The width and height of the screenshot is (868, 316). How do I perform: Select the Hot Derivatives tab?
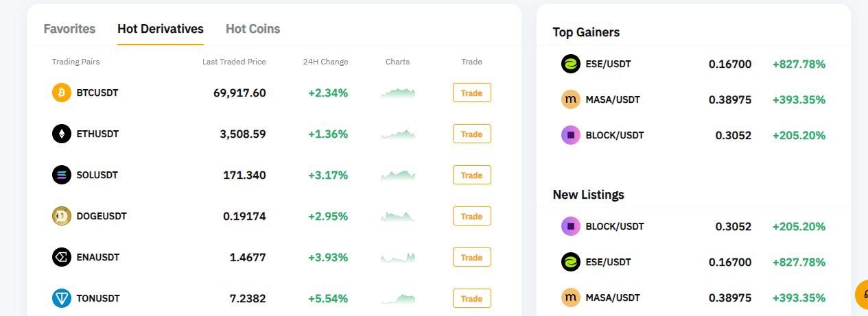coord(161,29)
